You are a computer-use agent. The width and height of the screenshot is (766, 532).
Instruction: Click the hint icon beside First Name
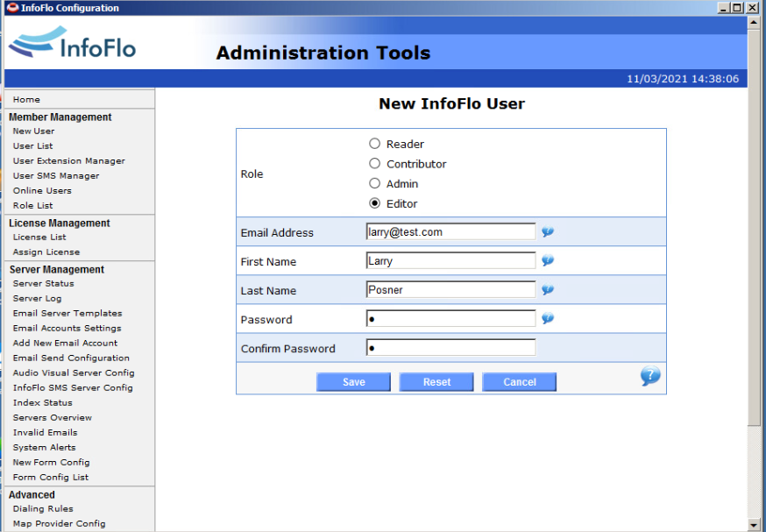[548, 261]
